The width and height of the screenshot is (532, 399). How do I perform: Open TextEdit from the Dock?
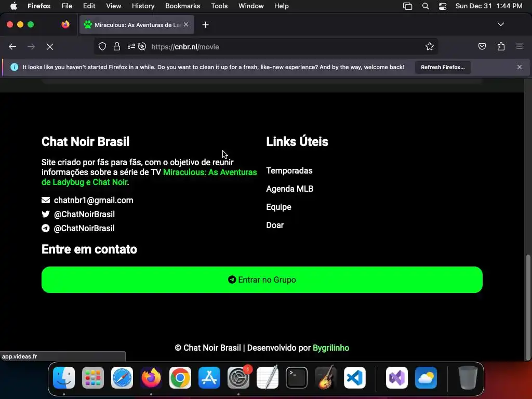[x=268, y=377]
